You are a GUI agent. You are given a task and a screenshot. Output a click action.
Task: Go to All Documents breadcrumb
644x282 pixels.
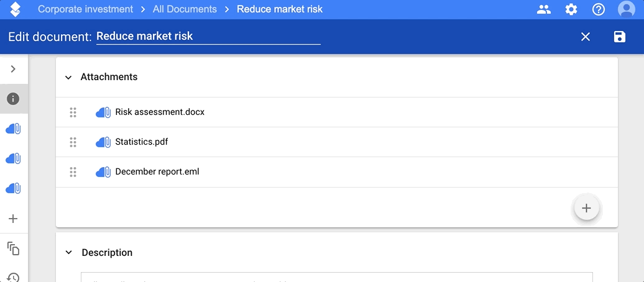click(x=185, y=9)
